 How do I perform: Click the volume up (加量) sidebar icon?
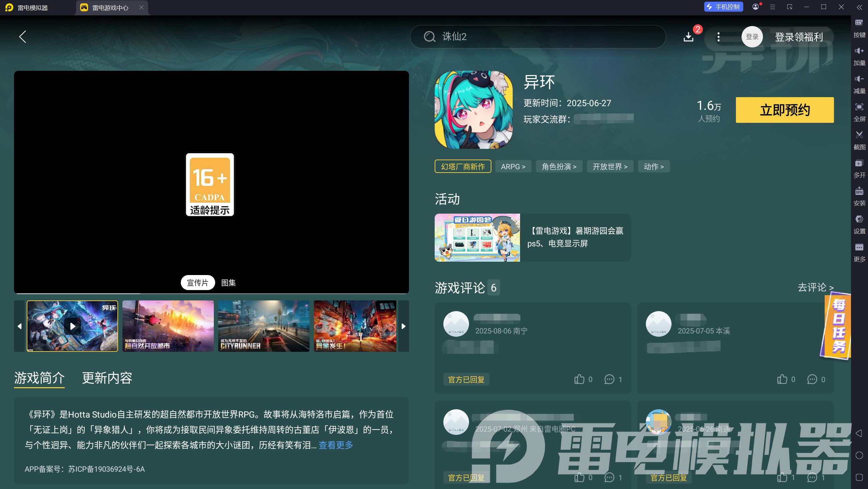(859, 55)
